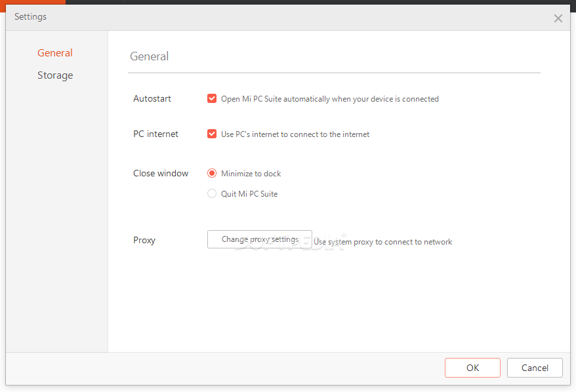Click the 'Minimize to dock' label

point(251,174)
